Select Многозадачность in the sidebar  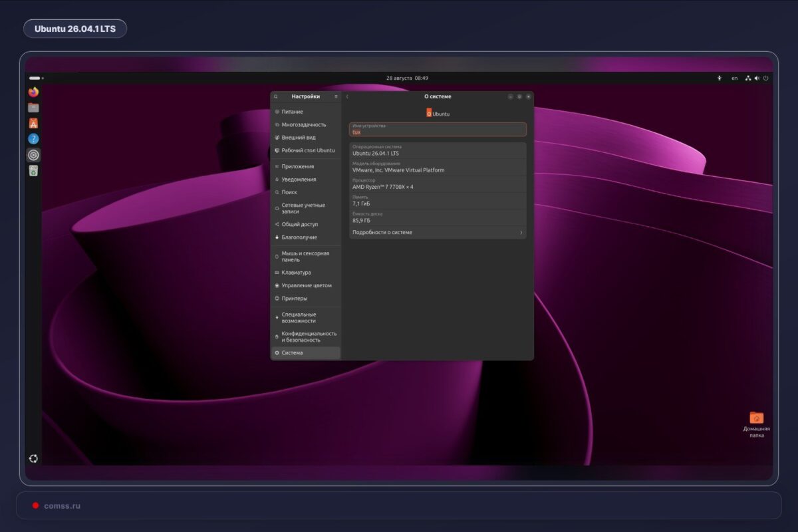(x=306, y=124)
